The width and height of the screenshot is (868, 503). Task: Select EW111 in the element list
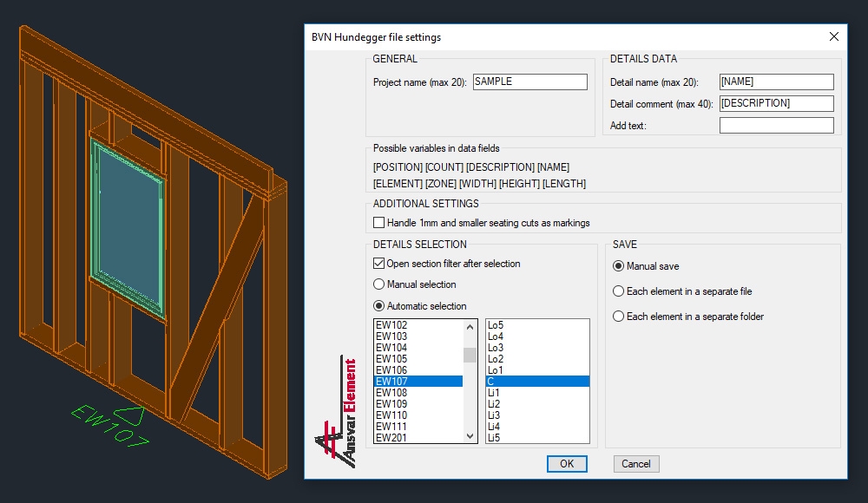coord(418,427)
